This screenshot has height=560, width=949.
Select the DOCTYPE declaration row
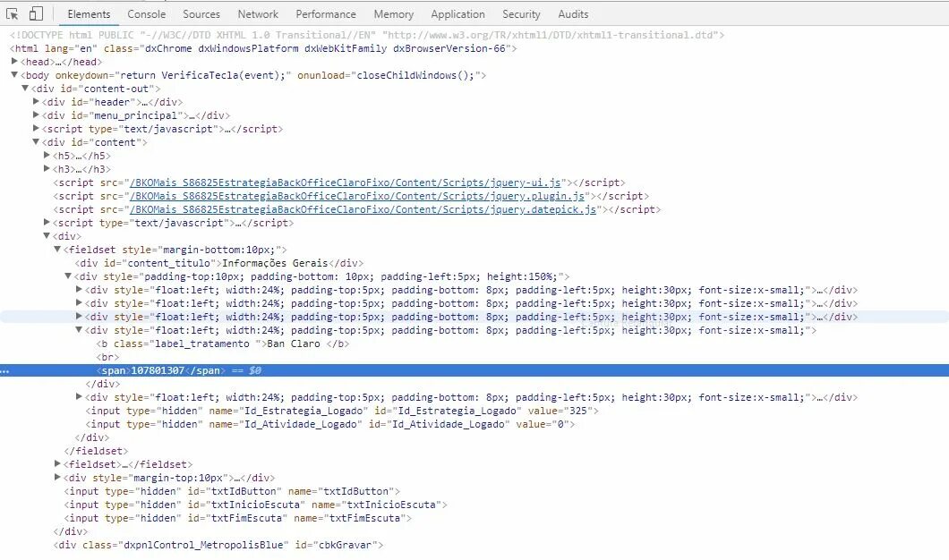(367, 35)
